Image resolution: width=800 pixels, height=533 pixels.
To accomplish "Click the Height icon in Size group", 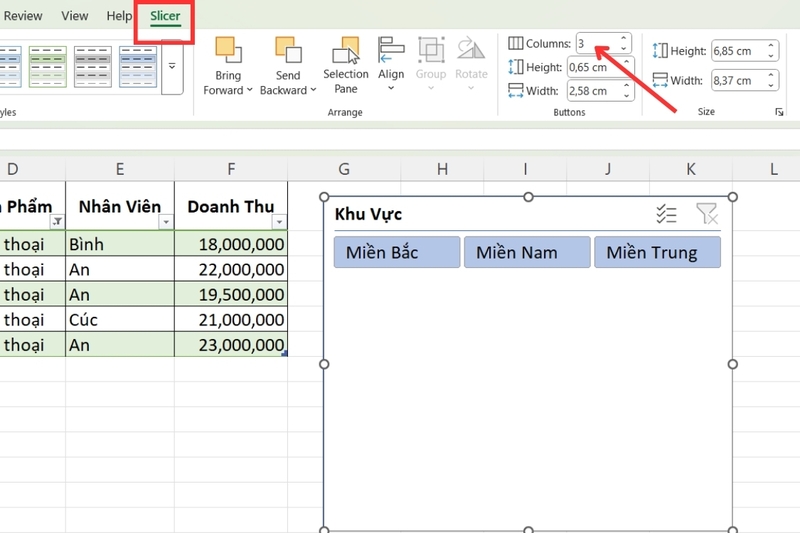I will coord(660,50).
